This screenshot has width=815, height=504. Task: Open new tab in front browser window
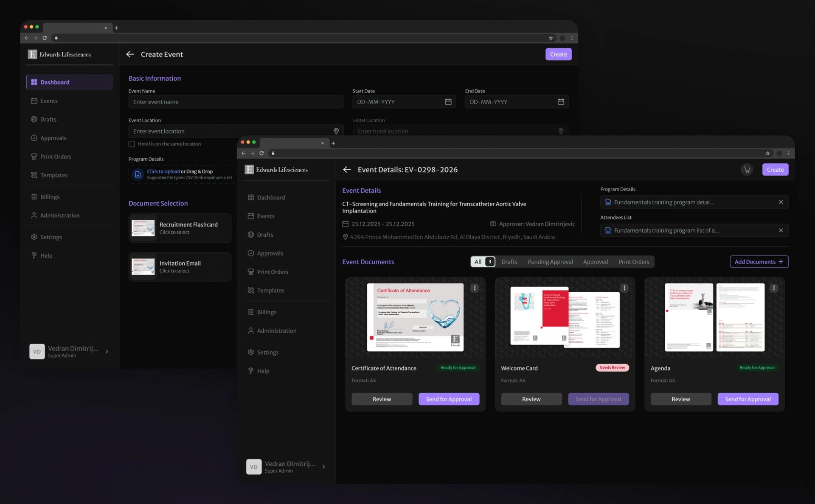pyautogui.click(x=333, y=143)
